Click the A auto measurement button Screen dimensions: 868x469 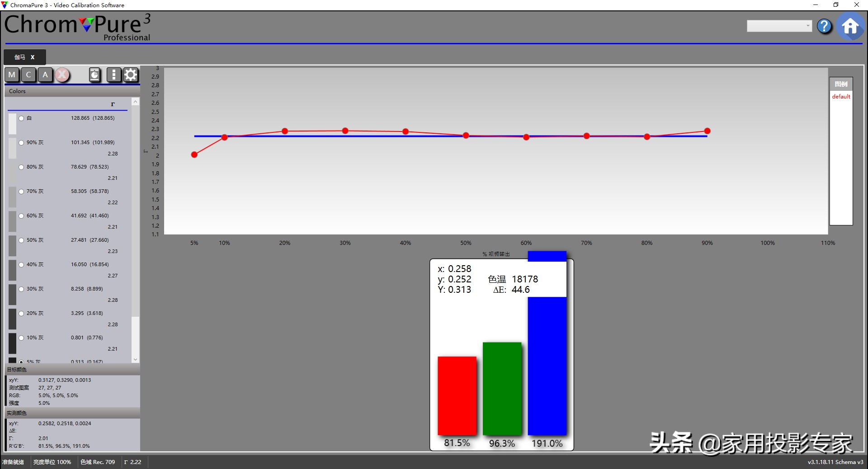(x=45, y=75)
